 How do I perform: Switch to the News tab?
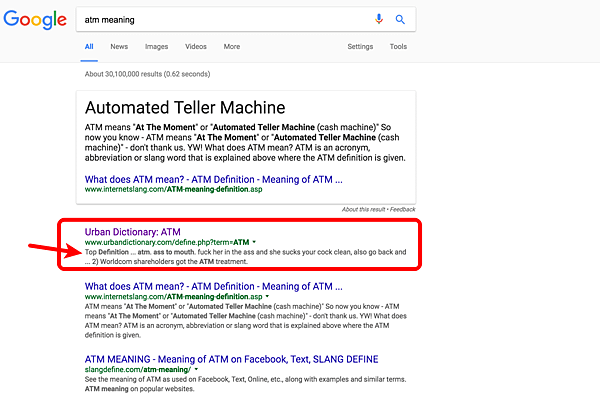(x=119, y=47)
